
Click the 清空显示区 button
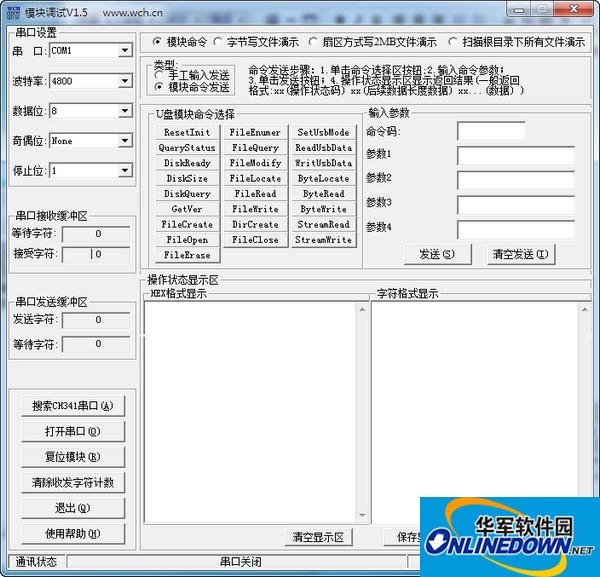(x=318, y=537)
